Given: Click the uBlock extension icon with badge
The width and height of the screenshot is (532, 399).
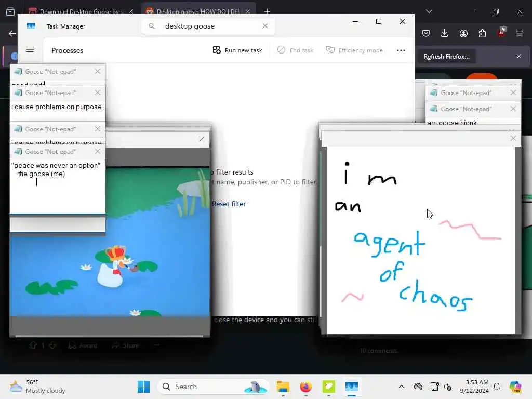Looking at the screenshot, I should tap(501, 33).
